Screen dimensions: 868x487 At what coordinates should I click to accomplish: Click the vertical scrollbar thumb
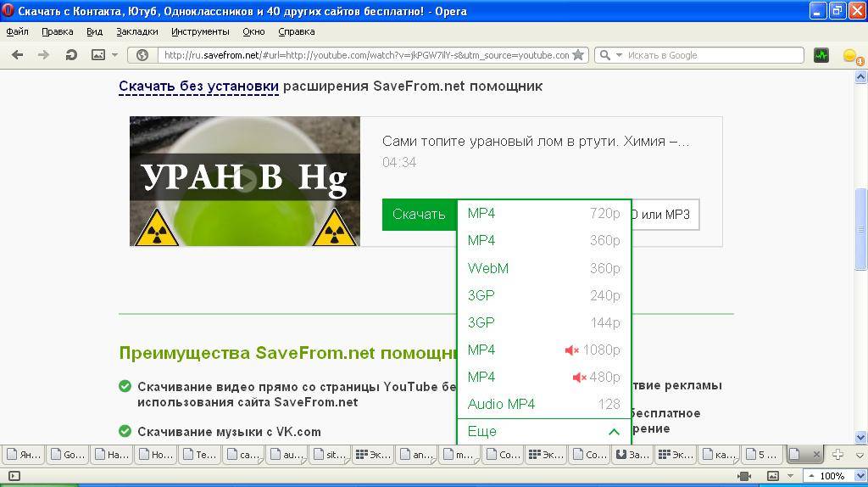tap(861, 229)
